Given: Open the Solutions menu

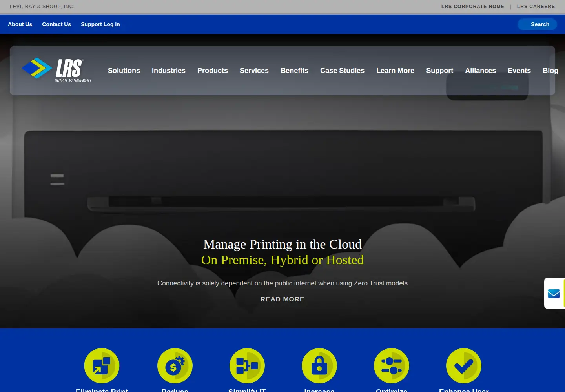Looking at the screenshot, I should 124,71.
